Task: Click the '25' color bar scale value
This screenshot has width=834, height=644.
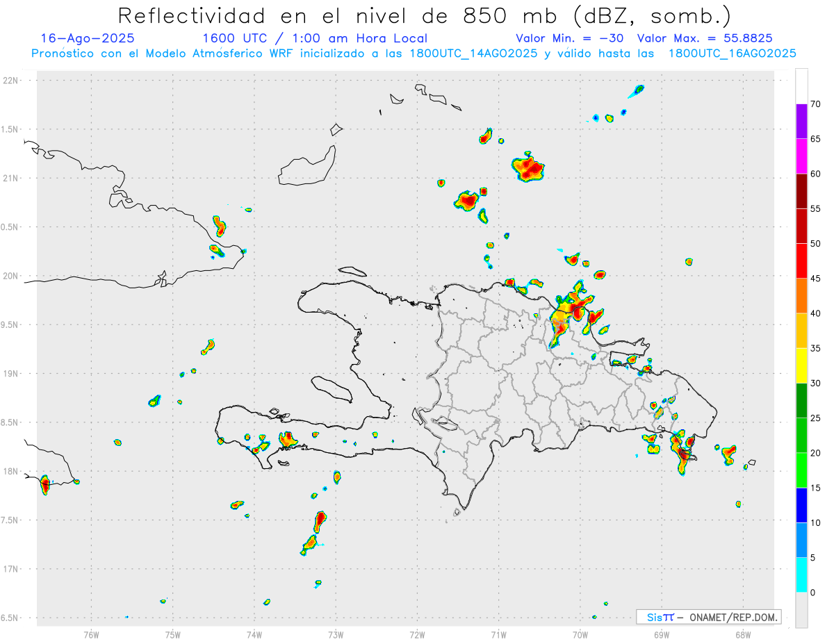Action: coord(816,418)
